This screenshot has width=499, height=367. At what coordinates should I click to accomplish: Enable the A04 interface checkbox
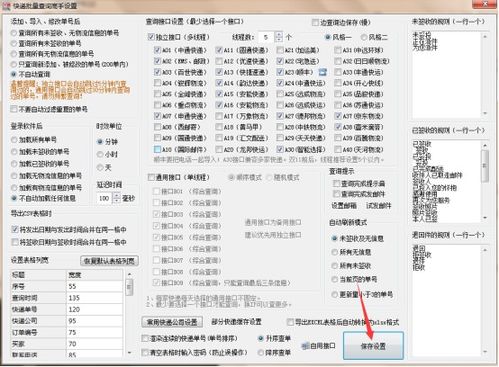[157, 83]
